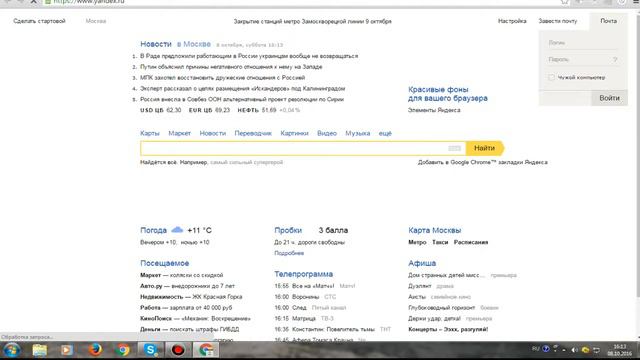
Task: Click the USD ЦБ exchange rate
Action: tap(160, 110)
